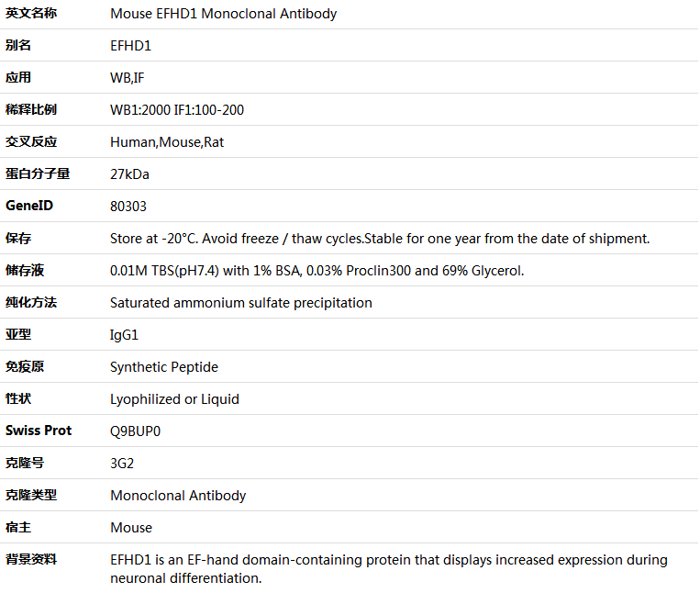700x593 pixels.
Task: Click the EFHD1 background description paragraph
Action: 389,568
